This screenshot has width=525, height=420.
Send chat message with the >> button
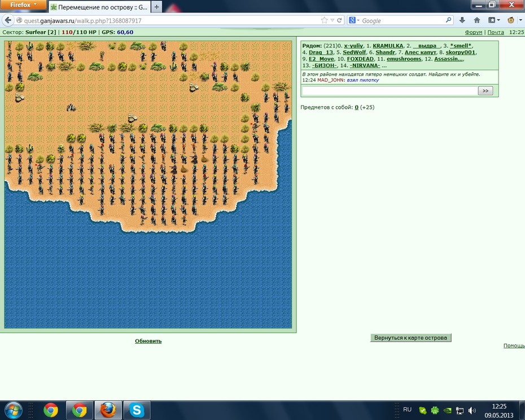coord(485,91)
